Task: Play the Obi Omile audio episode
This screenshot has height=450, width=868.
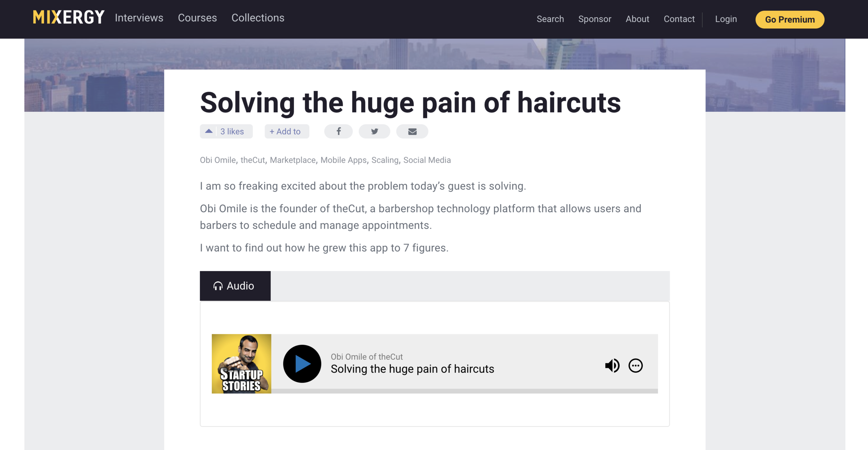Action: (302, 364)
